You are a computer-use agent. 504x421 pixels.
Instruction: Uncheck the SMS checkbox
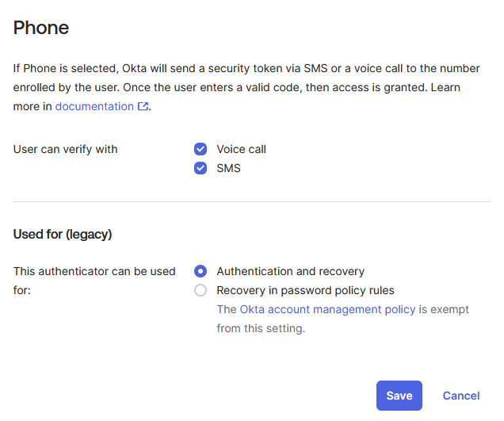coord(200,168)
